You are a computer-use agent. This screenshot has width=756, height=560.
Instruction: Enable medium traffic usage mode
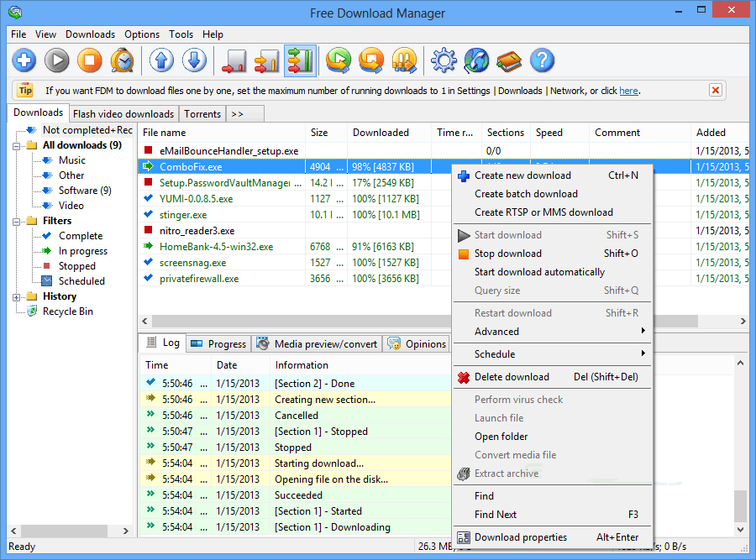pos(266,60)
